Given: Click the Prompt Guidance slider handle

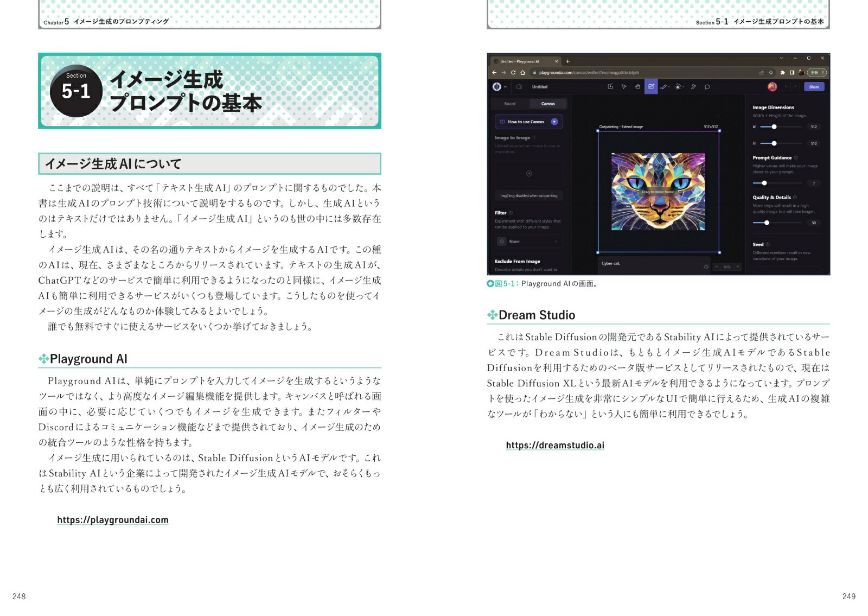Looking at the screenshot, I should (764, 183).
